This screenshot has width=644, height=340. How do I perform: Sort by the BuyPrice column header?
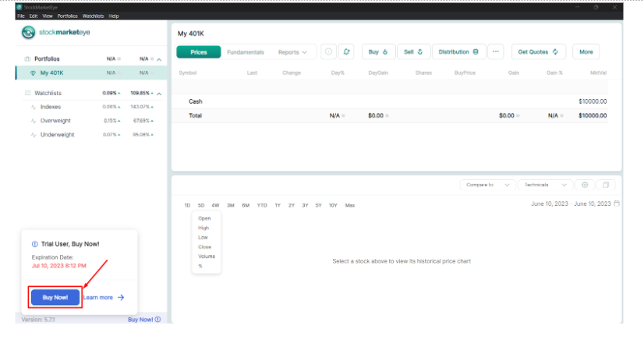(465, 73)
